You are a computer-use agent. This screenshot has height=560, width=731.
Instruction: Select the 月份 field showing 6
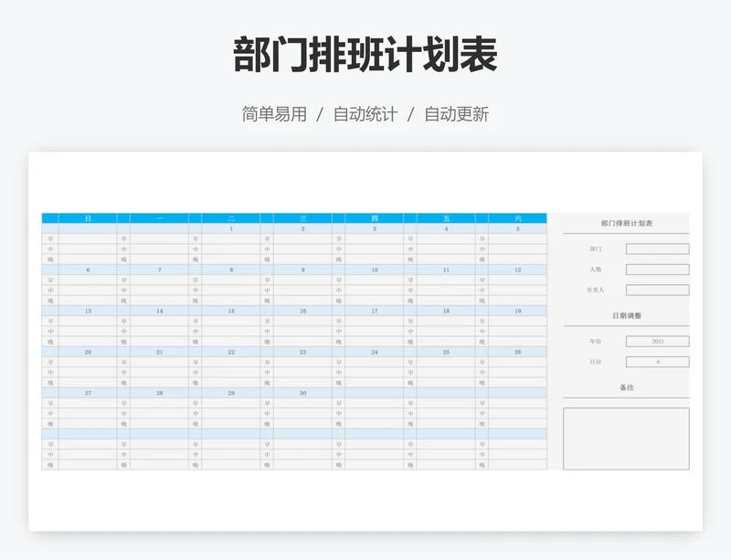coord(657,362)
